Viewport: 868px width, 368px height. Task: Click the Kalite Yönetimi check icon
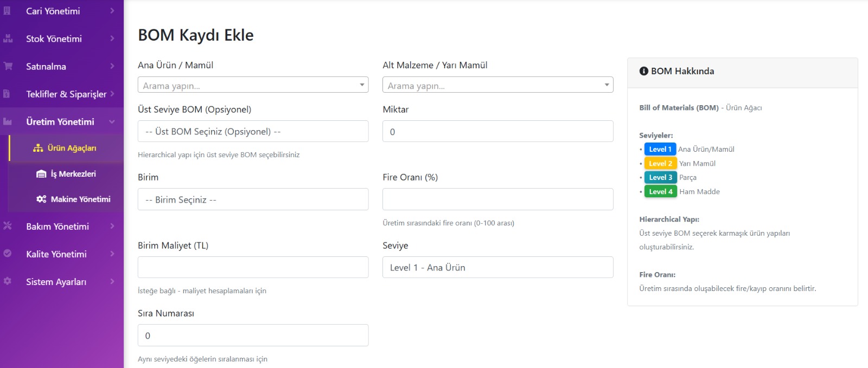[x=8, y=254]
